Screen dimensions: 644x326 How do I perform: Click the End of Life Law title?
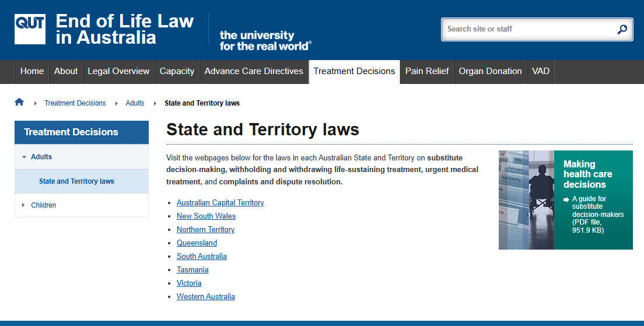pyautogui.click(x=124, y=29)
